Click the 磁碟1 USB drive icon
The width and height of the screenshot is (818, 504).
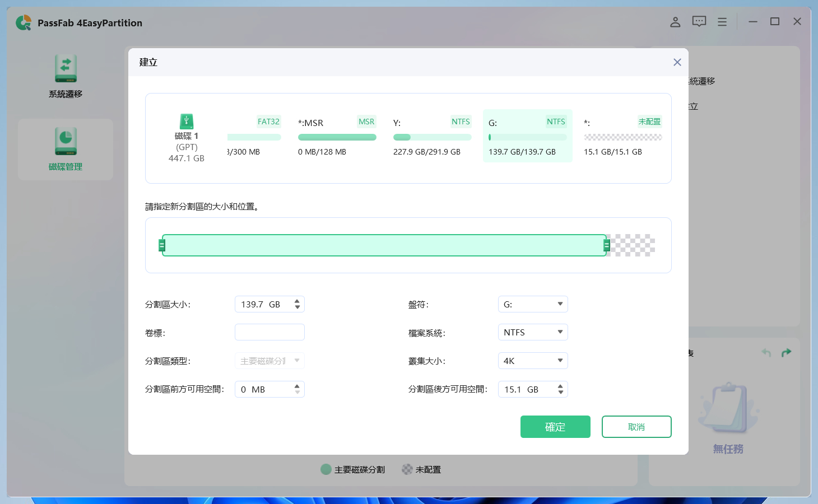(x=187, y=122)
